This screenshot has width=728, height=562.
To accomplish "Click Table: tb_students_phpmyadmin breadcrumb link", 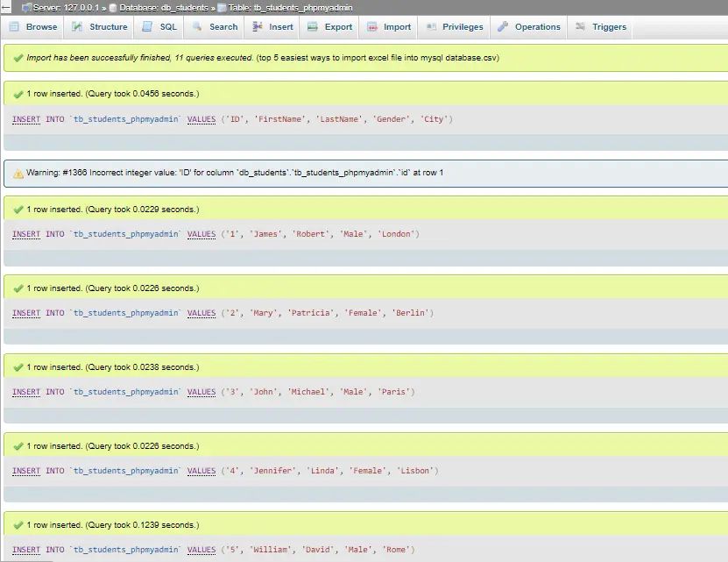I will [290, 7].
